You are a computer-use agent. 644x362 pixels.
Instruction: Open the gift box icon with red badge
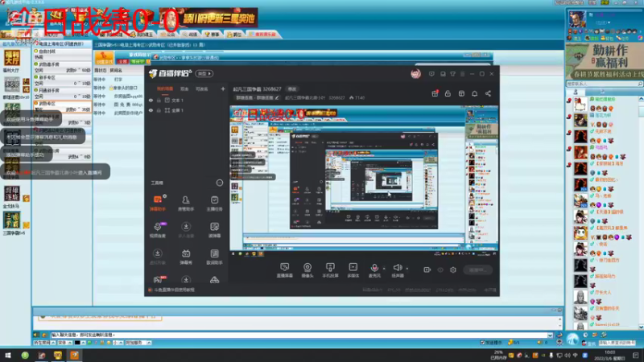click(435, 93)
